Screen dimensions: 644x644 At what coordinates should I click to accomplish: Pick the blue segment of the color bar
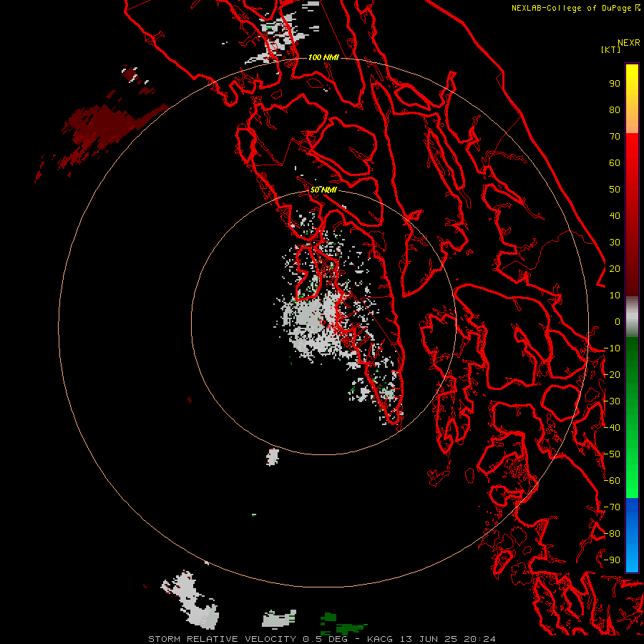[x=632, y=535]
